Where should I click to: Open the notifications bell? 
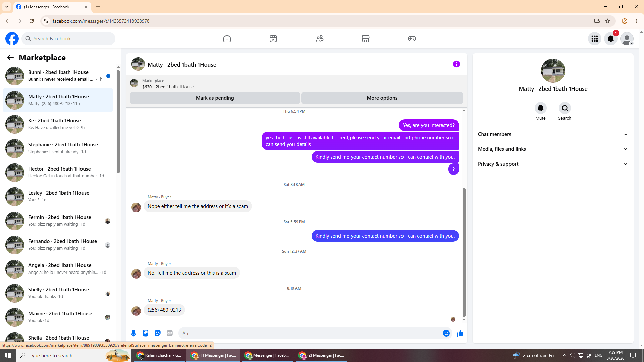click(610, 39)
